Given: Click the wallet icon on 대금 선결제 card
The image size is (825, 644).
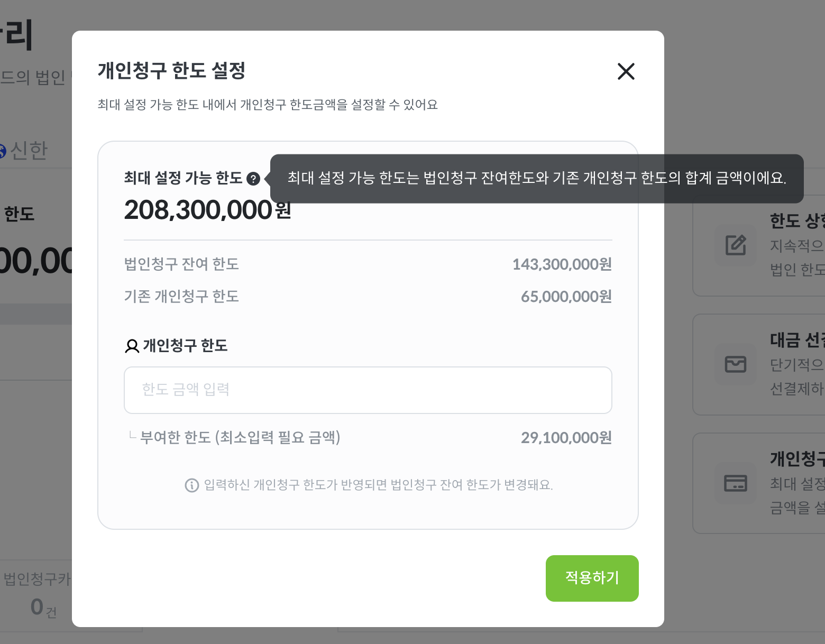Looking at the screenshot, I should 736,364.
